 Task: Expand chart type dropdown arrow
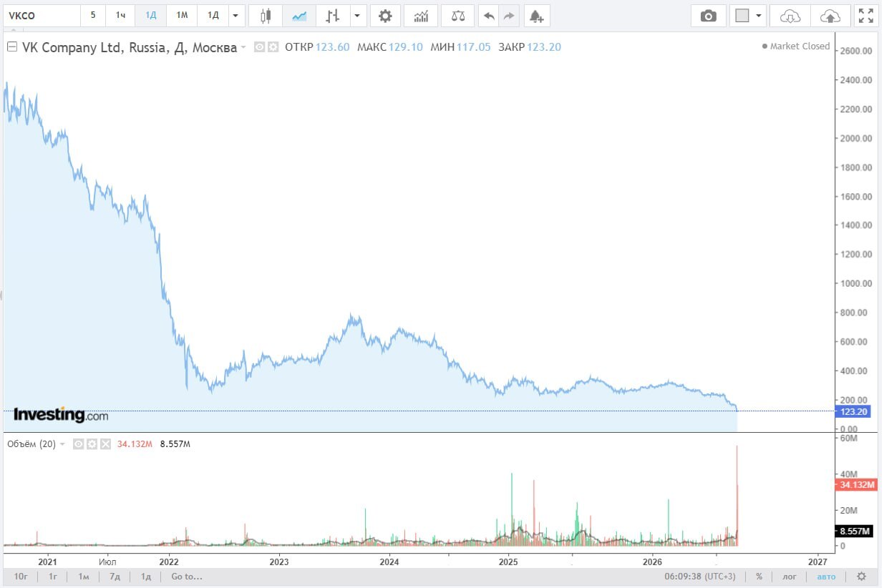click(x=358, y=16)
